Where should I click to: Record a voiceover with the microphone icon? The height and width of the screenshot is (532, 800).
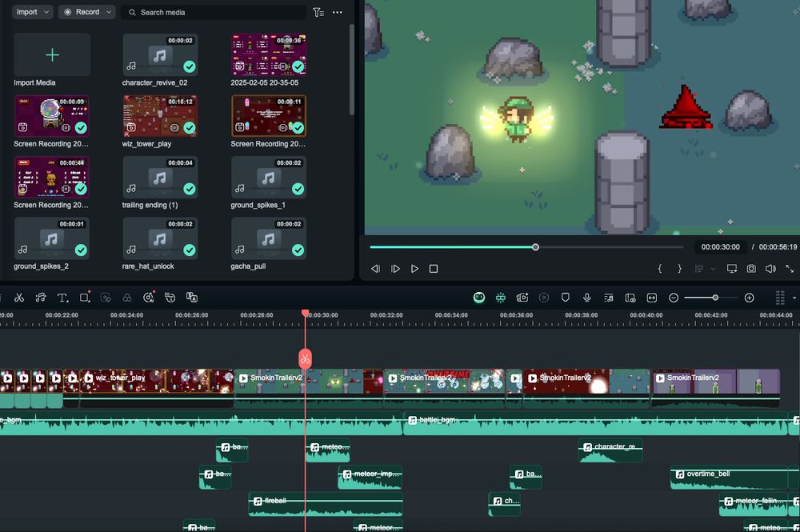tap(586, 298)
